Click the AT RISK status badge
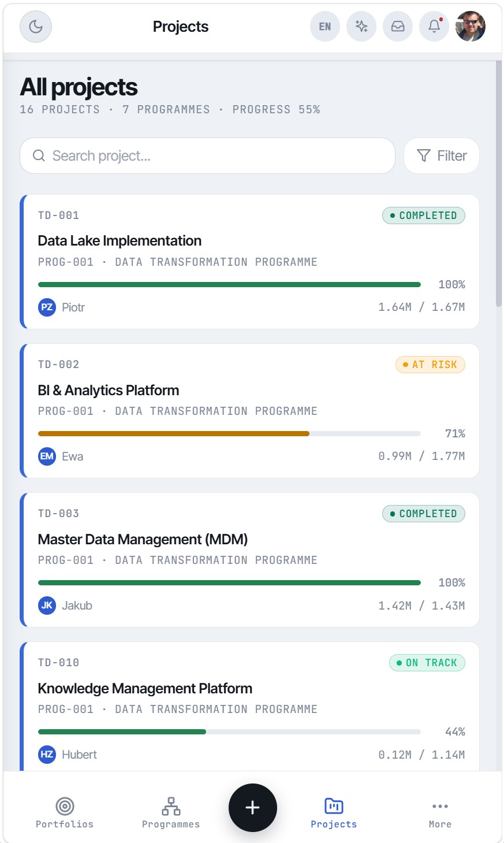 (x=430, y=365)
